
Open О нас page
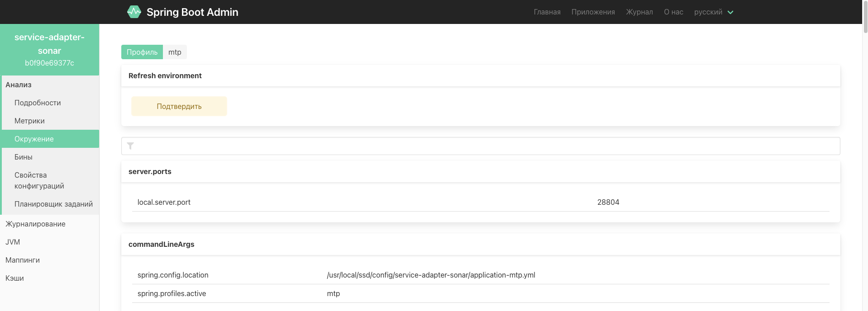tap(673, 12)
